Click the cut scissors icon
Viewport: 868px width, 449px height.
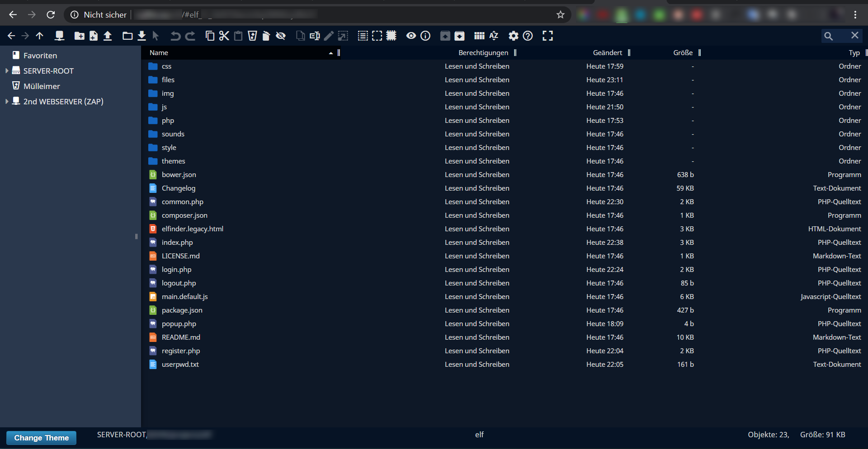click(x=224, y=36)
